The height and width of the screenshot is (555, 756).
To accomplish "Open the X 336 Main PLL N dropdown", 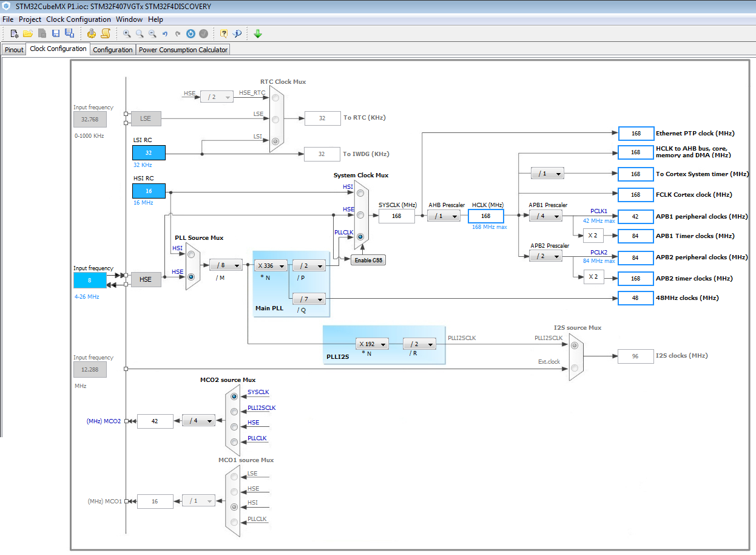I will coord(270,265).
